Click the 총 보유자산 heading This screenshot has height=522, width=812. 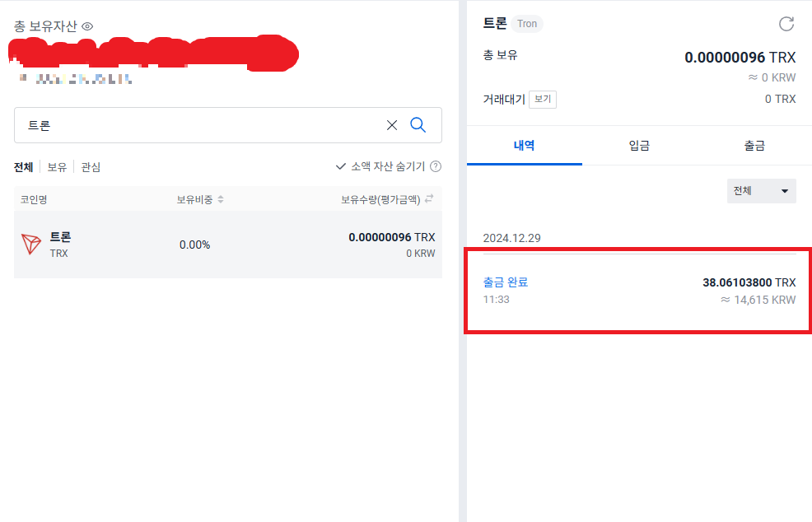click(45, 26)
